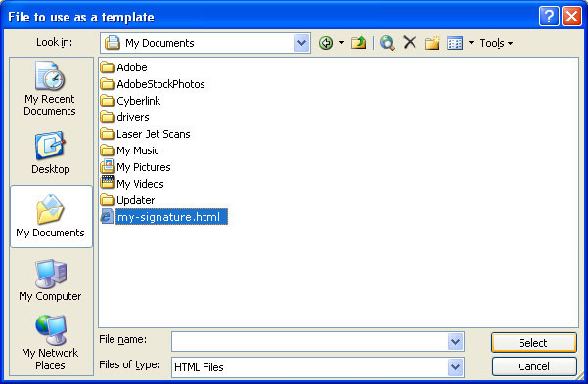Expand the Files of type dropdown
The width and height of the screenshot is (588, 384).
coord(455,367)
